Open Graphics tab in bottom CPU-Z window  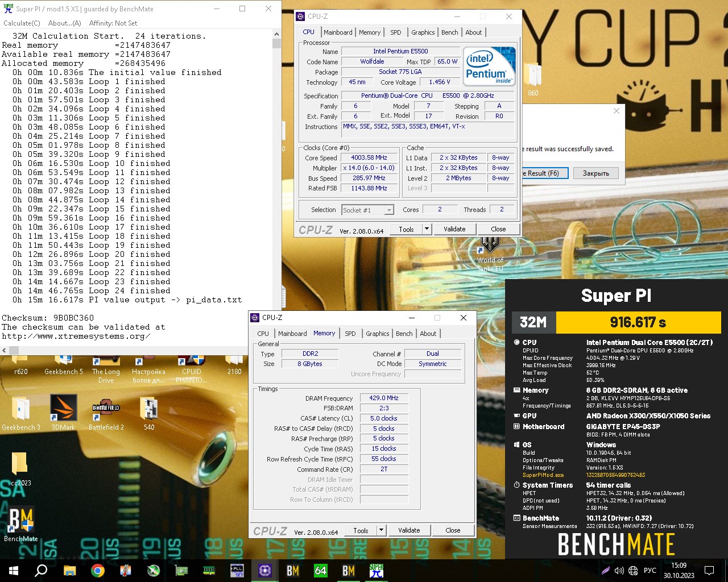pos(378,334)
